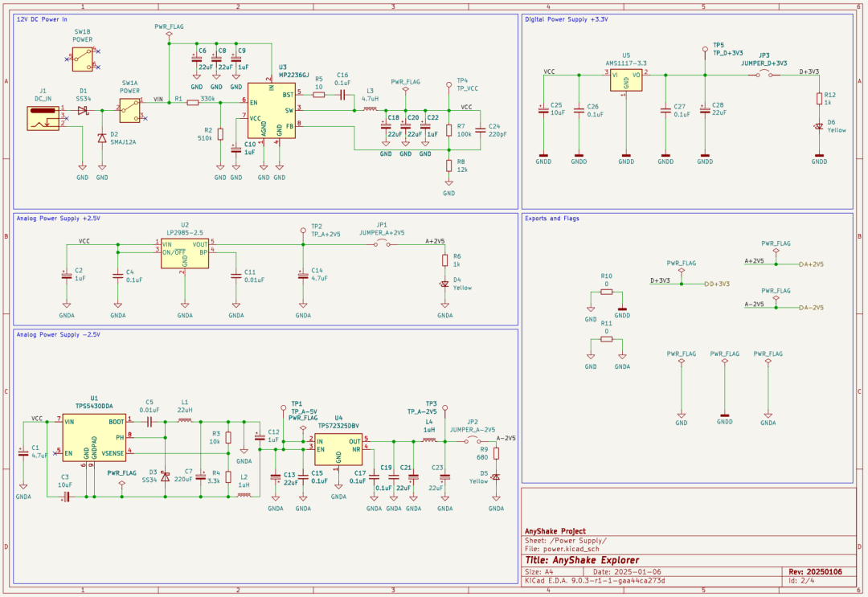Select the yellow LED symbol D4
868x597 pixels.
[444, 284]
